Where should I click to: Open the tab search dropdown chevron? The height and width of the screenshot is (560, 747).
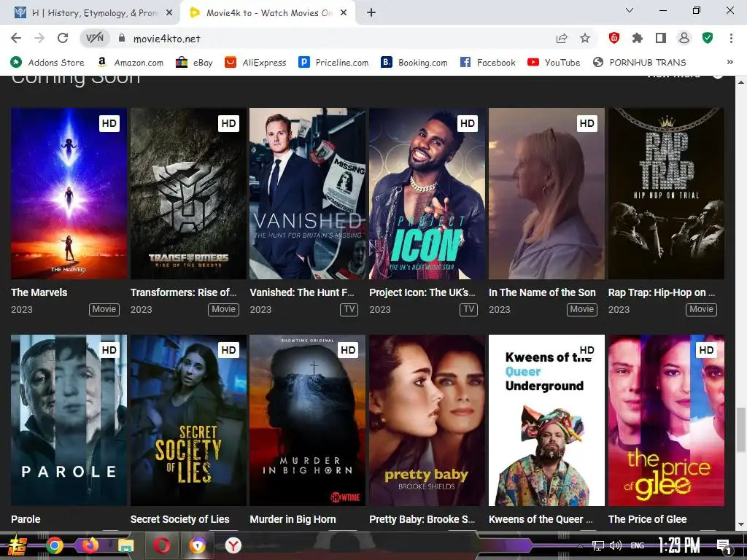click(x=630, y=10)
